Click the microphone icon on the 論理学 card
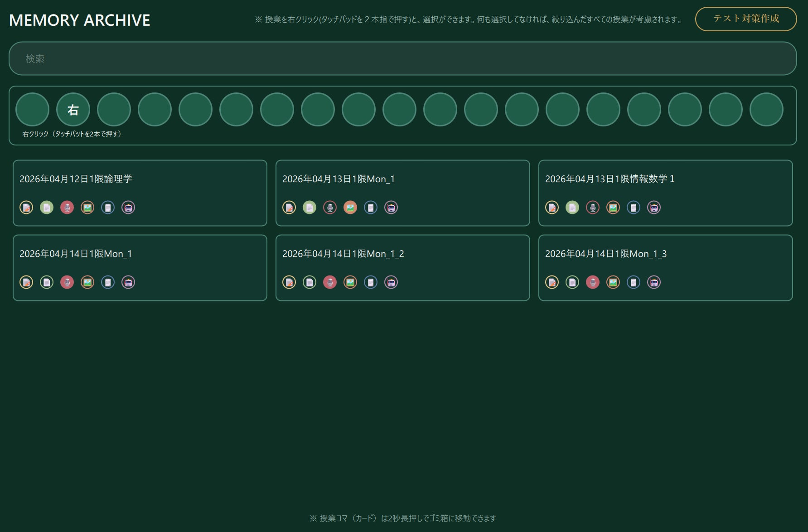Image resolution: width=808 pixels, height=532 pixels. [67, 208]
